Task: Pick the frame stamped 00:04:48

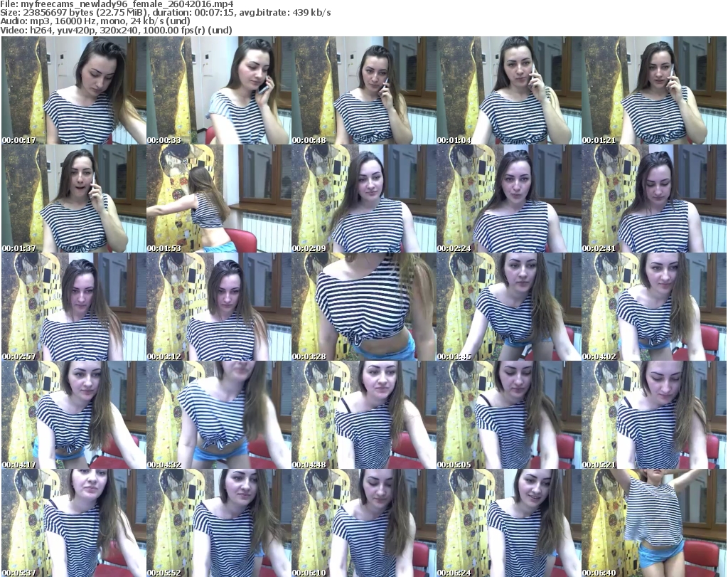Action: click(x=363, y=415)
